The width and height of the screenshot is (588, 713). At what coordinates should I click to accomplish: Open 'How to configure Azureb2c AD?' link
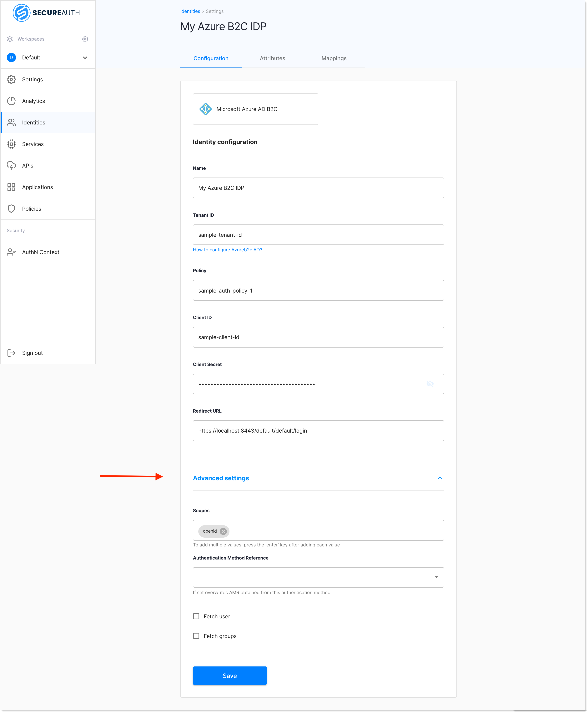pos(228,250)
